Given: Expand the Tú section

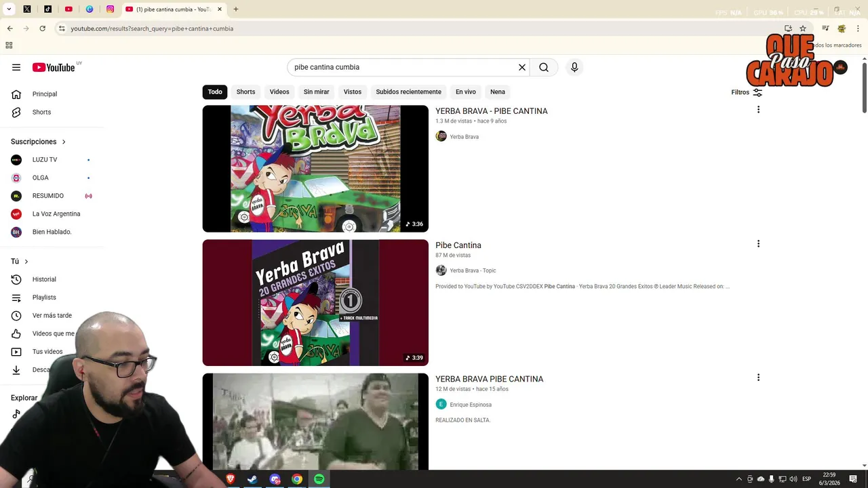Looking at the screenshot, I should (x=20, y=262).
